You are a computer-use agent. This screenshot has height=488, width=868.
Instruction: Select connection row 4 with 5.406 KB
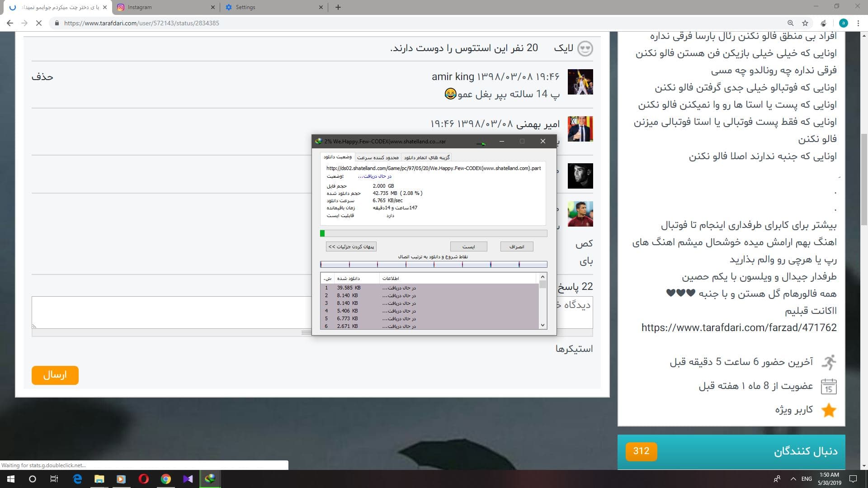(429, 311)
